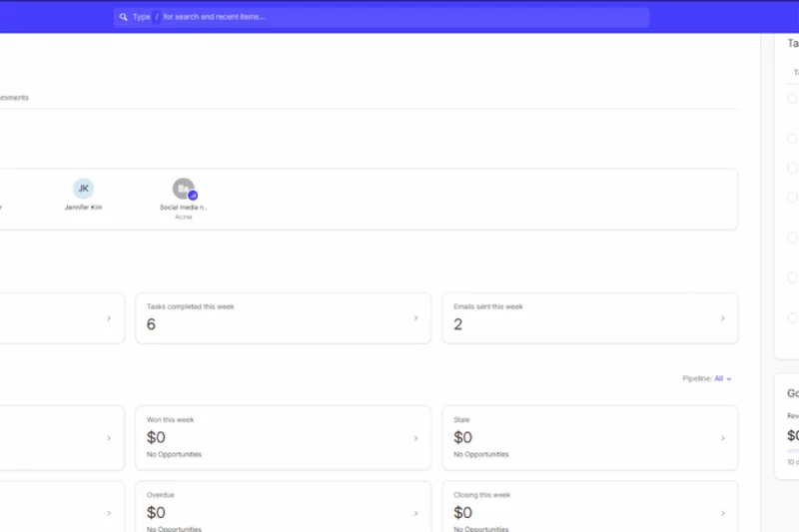Open Jennifer Kim's JK avatar
The width and height of the screenshot is (799, 532).
83,189
